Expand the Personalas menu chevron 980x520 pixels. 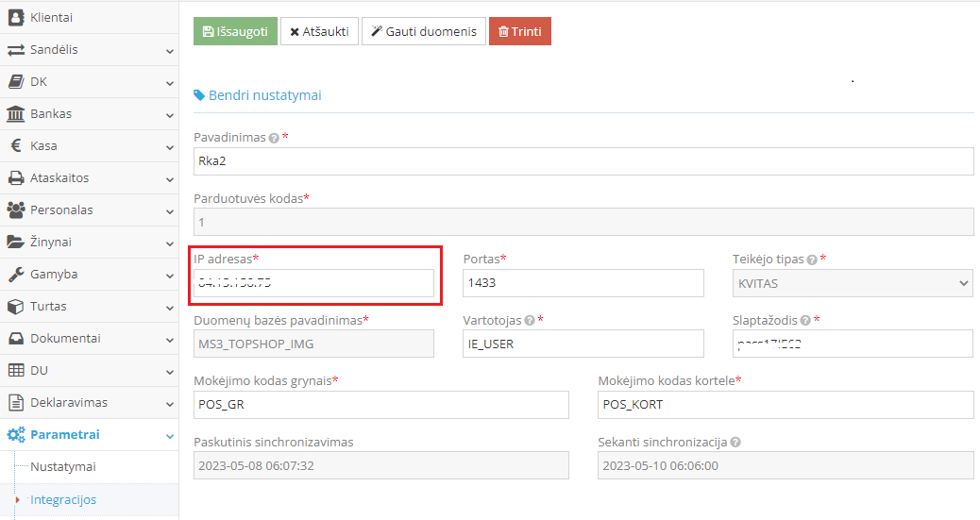pos(169,211)
